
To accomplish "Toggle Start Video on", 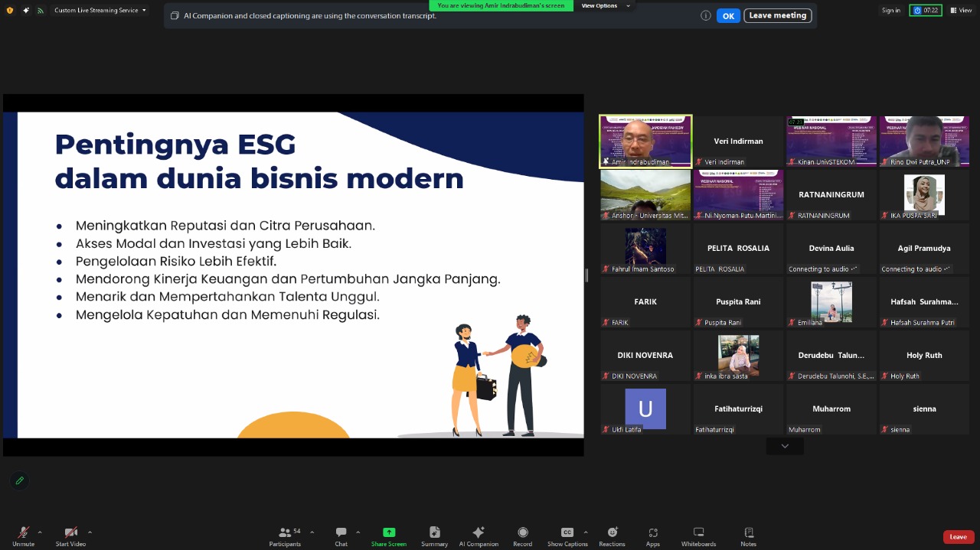I will [x=70, y=532].
